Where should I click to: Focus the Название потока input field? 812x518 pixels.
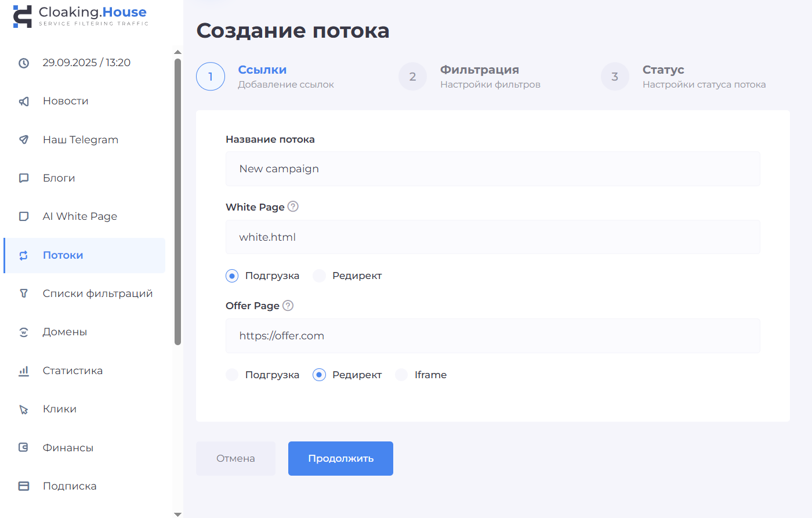click(492, 169)
